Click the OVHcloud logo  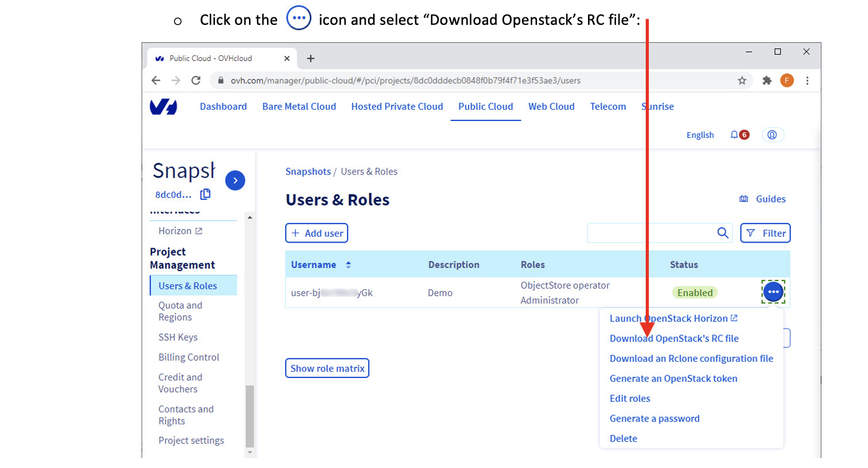[x=163, y=107]
